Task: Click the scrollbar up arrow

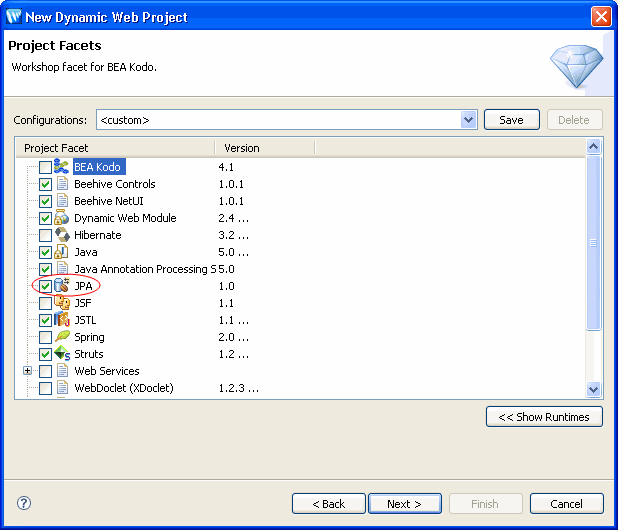Action: click(x=593, y=147)
